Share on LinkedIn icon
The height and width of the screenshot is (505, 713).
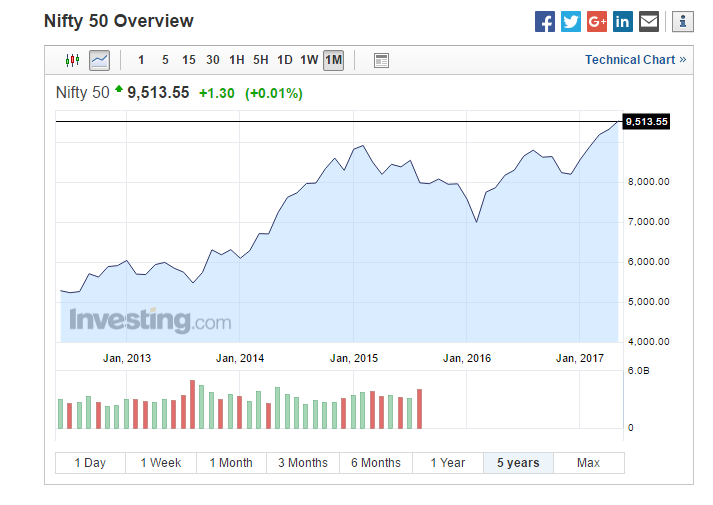pyautogui.click(x=623, y=21)
